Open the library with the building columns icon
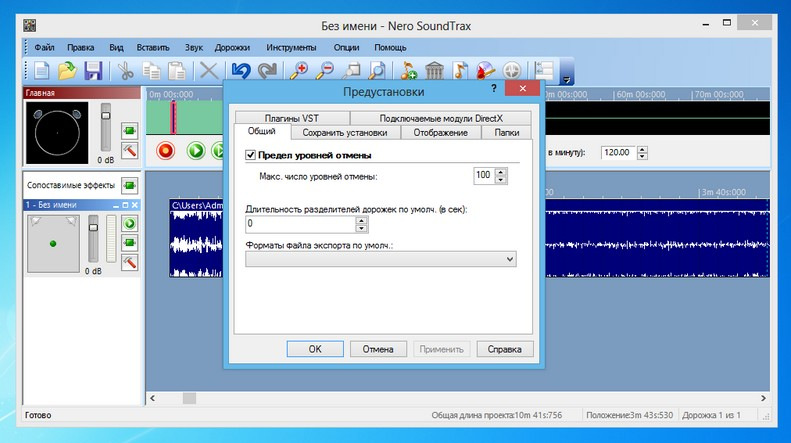This screenshot has width=791, height=443. point(434,71)
